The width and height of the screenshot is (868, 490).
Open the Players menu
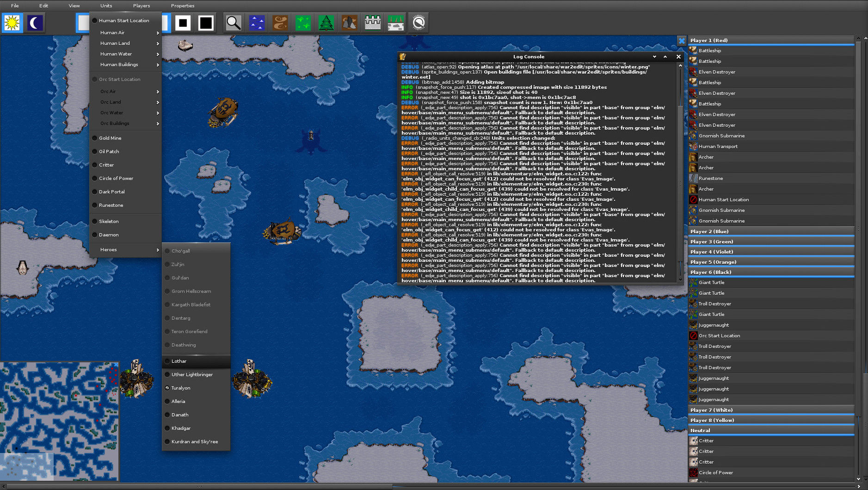tap(141, 6)
